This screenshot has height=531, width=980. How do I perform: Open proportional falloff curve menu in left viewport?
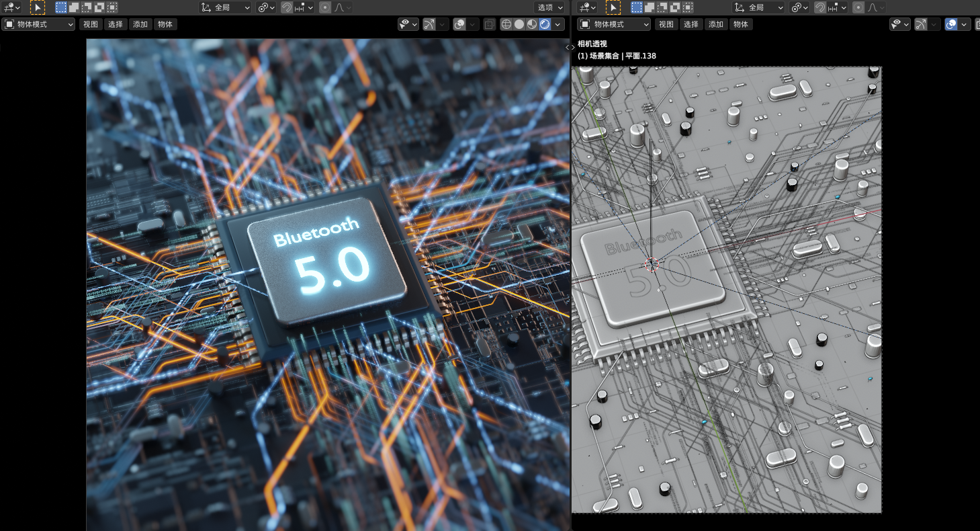[x=341, y=7]
